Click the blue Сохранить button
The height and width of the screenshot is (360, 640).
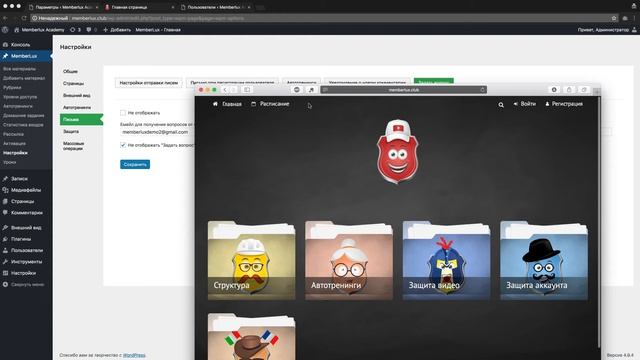click(135, 164)
